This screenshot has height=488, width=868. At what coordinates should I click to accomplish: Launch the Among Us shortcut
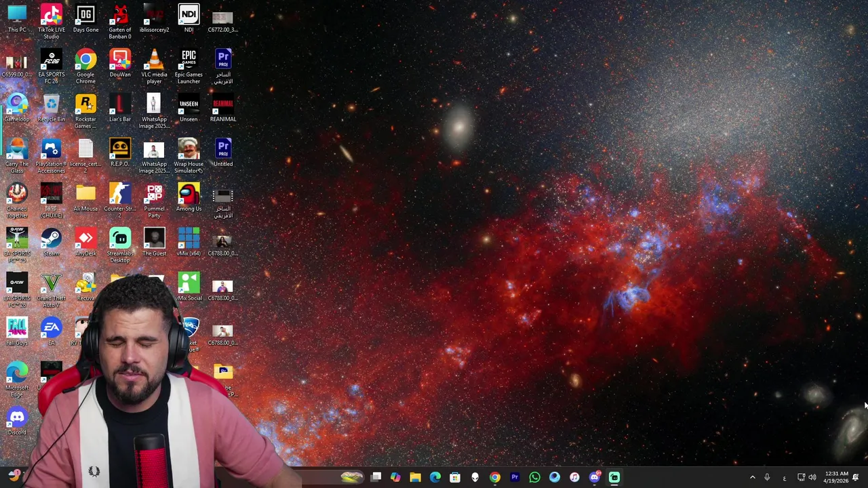pos(189,197)
